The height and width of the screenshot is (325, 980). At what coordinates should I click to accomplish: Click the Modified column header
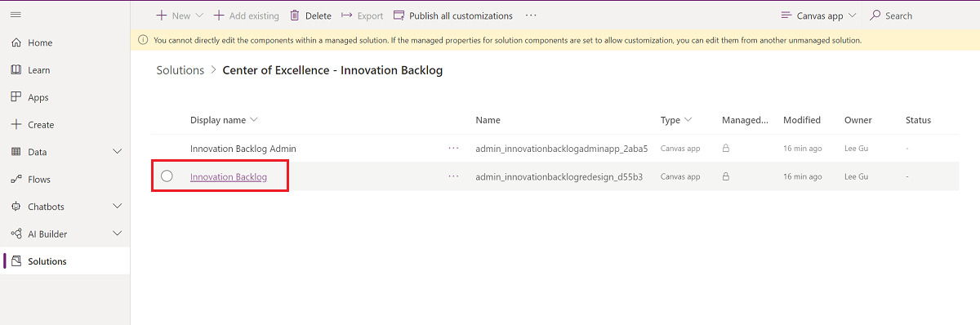(x=802, y=120)
